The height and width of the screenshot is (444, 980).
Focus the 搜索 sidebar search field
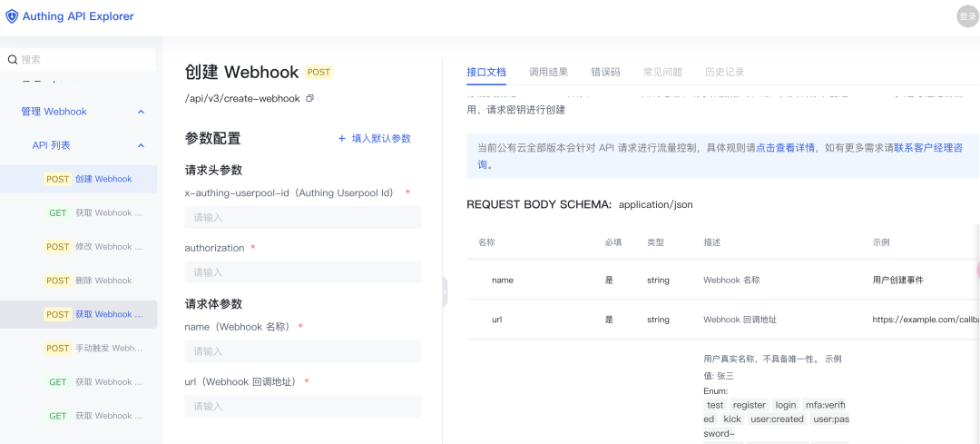(78, 59)
